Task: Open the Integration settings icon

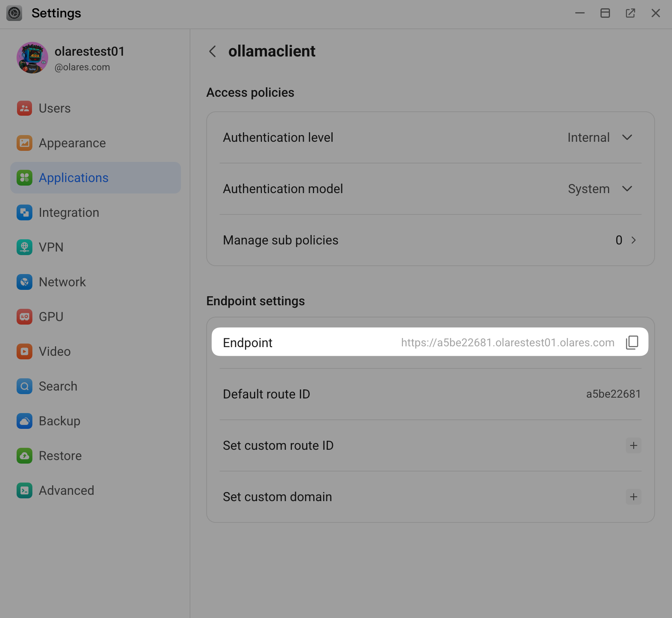Action: pos(24,212)
